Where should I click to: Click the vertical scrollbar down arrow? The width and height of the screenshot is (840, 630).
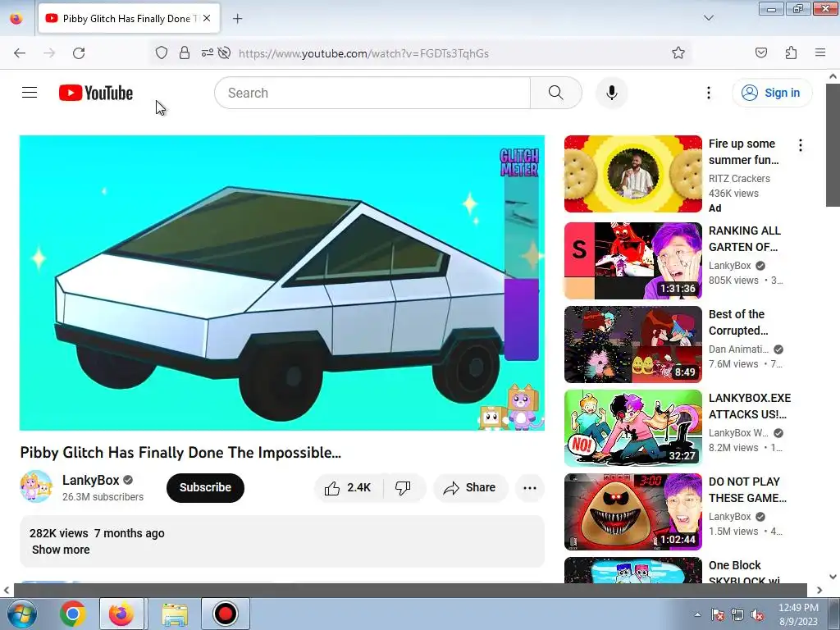(833, 577)
